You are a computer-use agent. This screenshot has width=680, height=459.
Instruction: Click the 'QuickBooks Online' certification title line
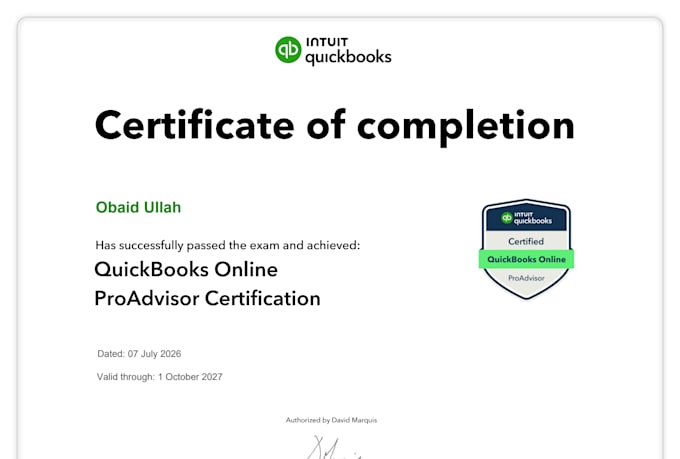pyautogui.click(x=186, y=269)
